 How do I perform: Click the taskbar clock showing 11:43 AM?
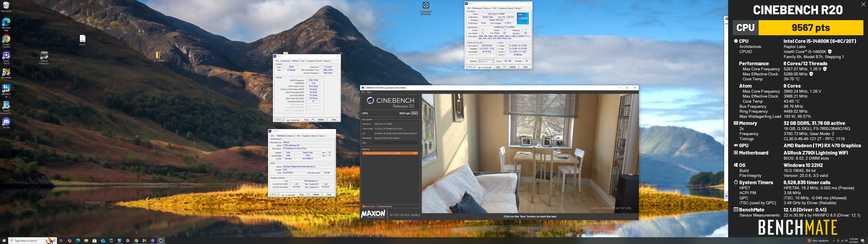pyautogui.click(x=854, y=241)
